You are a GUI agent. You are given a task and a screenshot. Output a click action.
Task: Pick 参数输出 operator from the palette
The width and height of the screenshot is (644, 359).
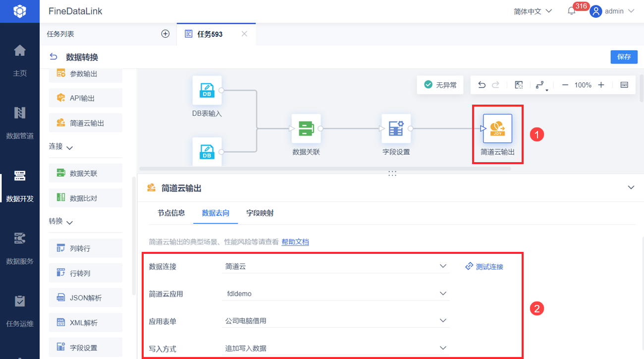86,73
